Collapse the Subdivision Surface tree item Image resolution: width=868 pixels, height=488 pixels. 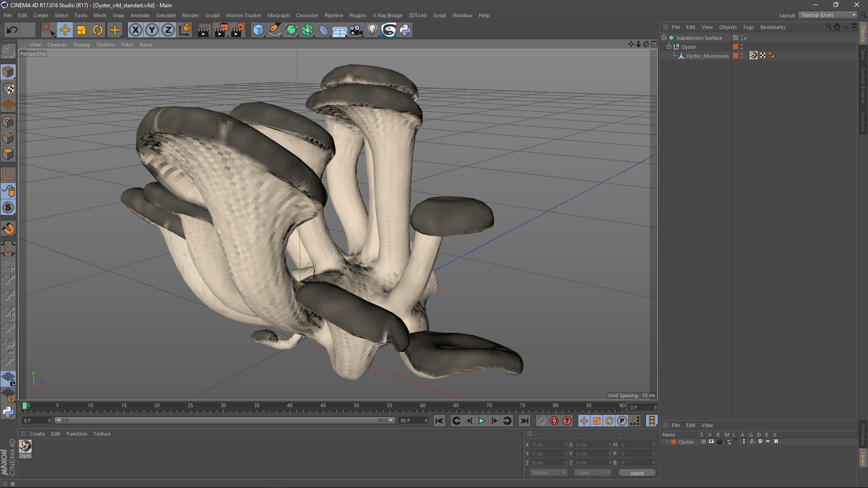[664, 38]
